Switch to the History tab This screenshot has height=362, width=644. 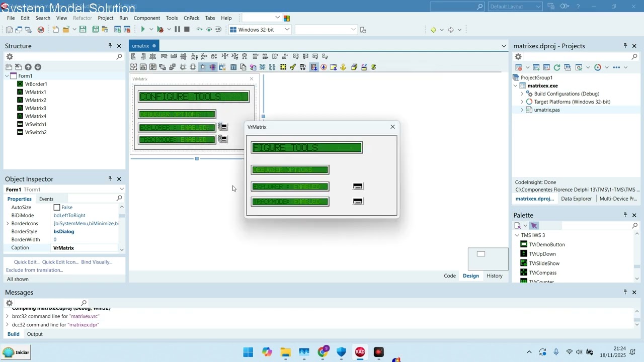[x=495, y=276]
